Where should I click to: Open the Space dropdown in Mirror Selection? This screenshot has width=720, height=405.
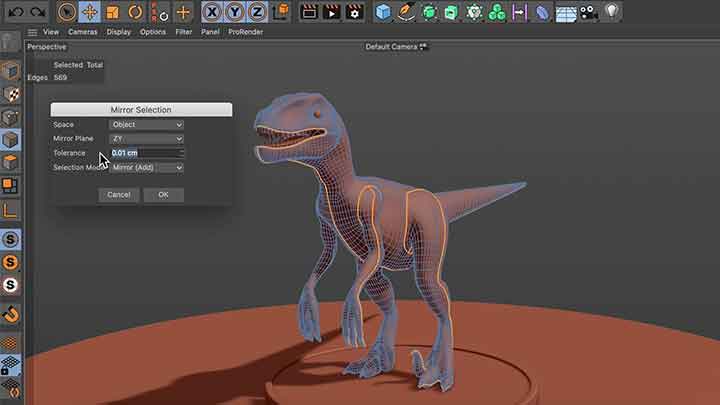point(146,124)
